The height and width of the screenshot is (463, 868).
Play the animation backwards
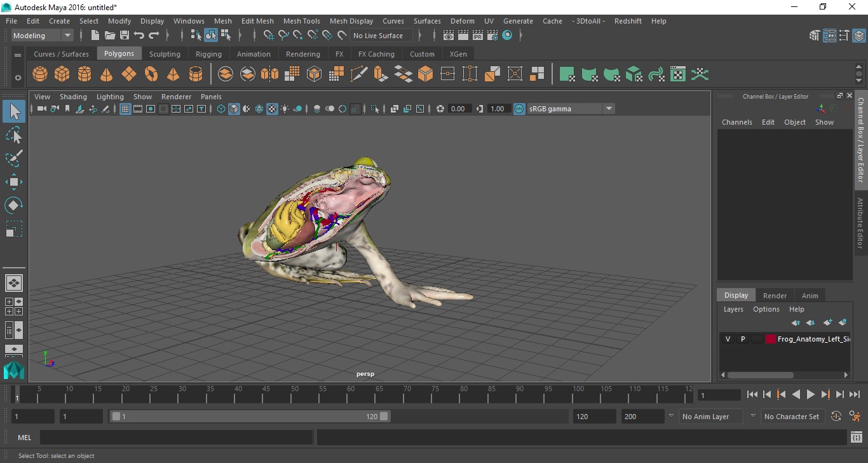[x=796, y=394]
